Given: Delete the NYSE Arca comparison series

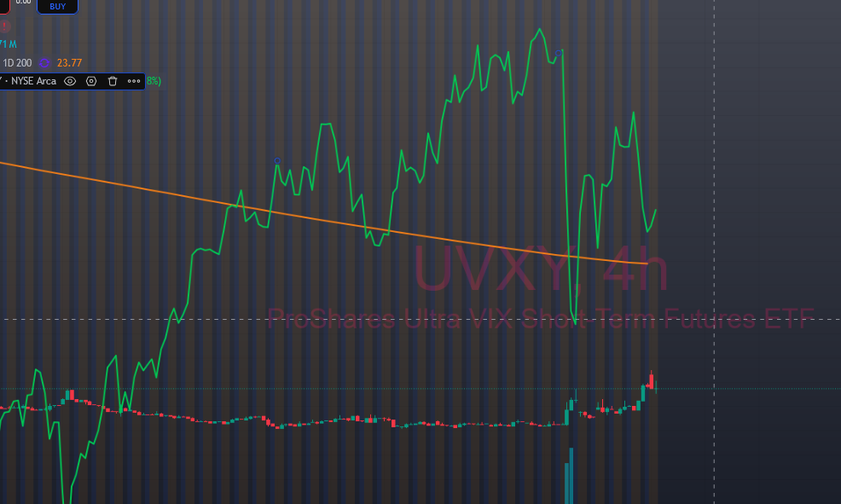Looking at the screenshot, I should click(113, 81).
